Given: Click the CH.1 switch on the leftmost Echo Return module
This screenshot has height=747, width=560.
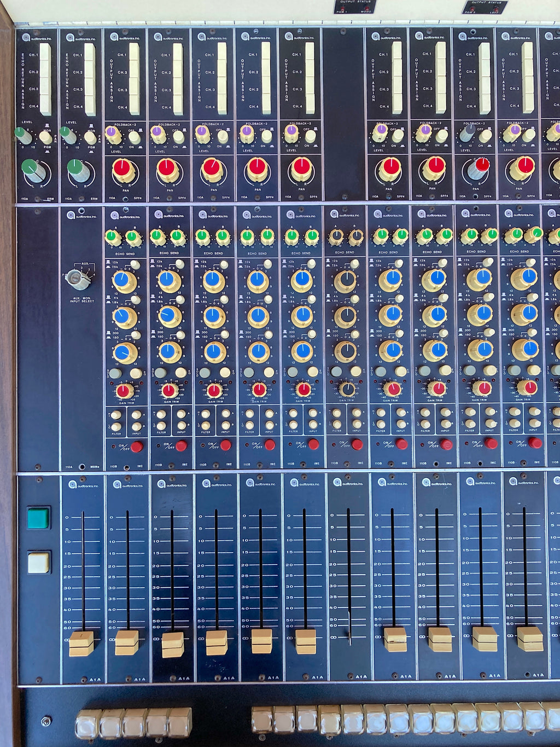Looking at the screenshot, I should click(45, 55).
